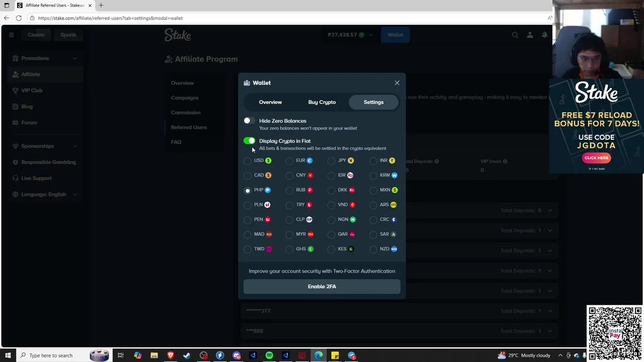Switch to Casino section

(x=36, y=35)
